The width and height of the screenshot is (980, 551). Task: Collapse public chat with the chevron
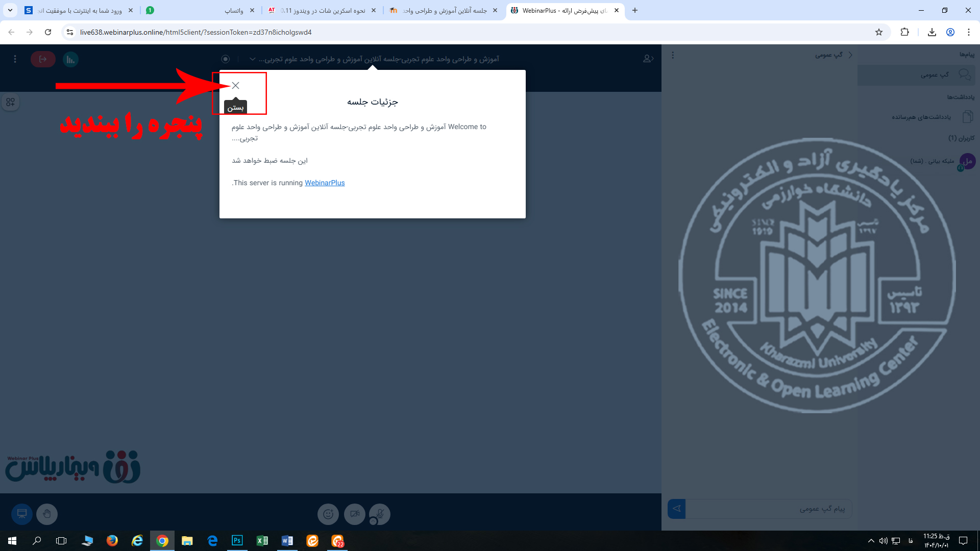coord(850,55)
